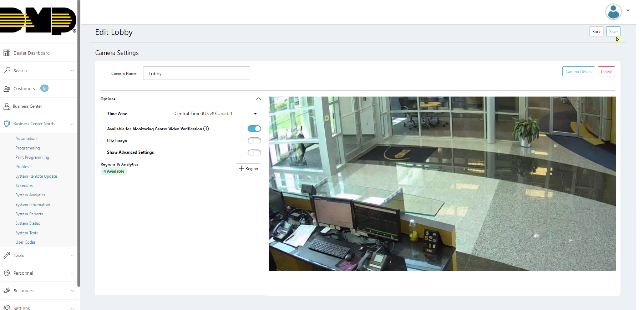This screenshot has width=644, height=310.
Task: Collapse the Options section chevron
Action: tap(258, 99)
